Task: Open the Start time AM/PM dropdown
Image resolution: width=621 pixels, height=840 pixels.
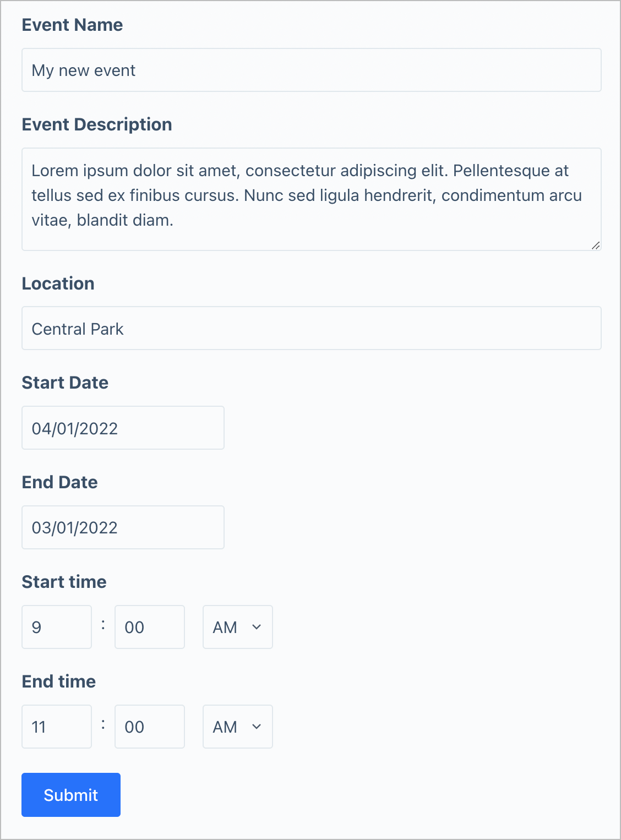Action: pos(237,627)
